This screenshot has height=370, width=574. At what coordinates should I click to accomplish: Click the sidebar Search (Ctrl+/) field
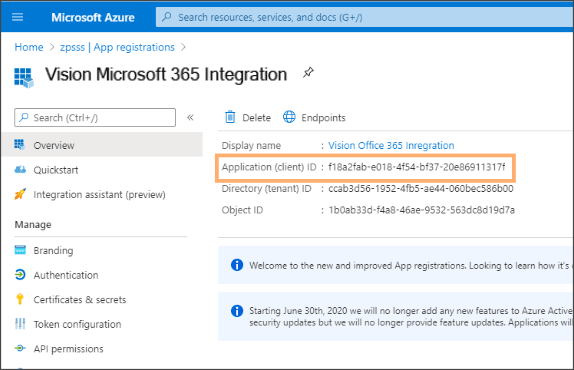coord(95,117)
